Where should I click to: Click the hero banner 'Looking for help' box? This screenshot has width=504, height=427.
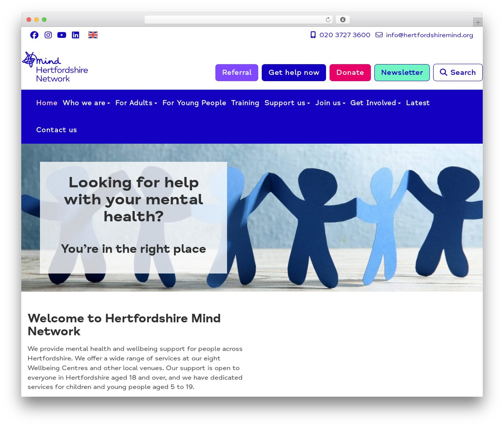tap(133, 217)
